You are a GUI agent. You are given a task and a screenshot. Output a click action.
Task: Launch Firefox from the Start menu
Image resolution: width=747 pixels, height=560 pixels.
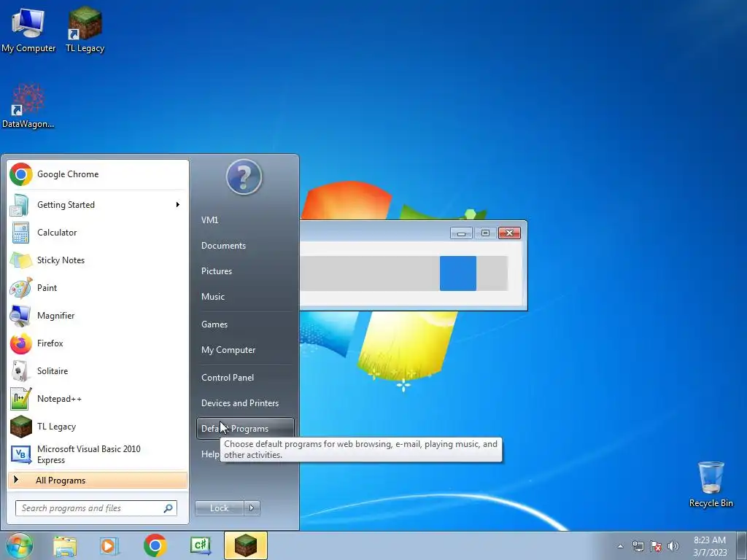[x=98, y=343]
